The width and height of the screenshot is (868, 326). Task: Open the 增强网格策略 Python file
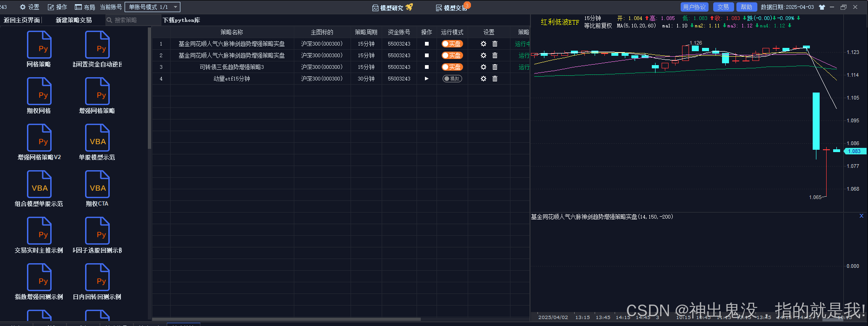(97, 91)
